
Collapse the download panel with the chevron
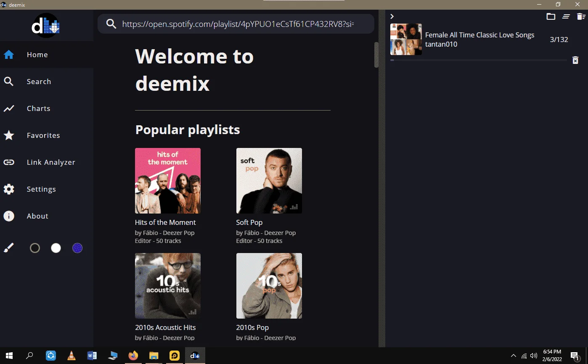392,16
